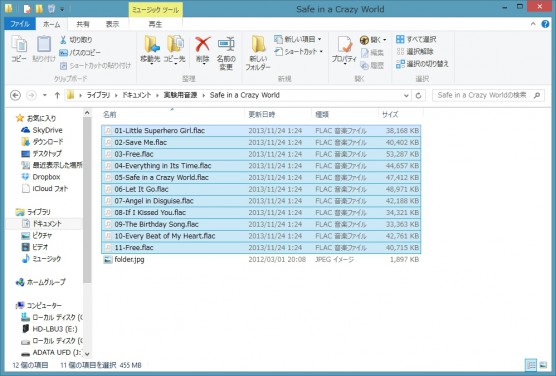Click the Edit (編集) ribbon item

coord(372,52)
